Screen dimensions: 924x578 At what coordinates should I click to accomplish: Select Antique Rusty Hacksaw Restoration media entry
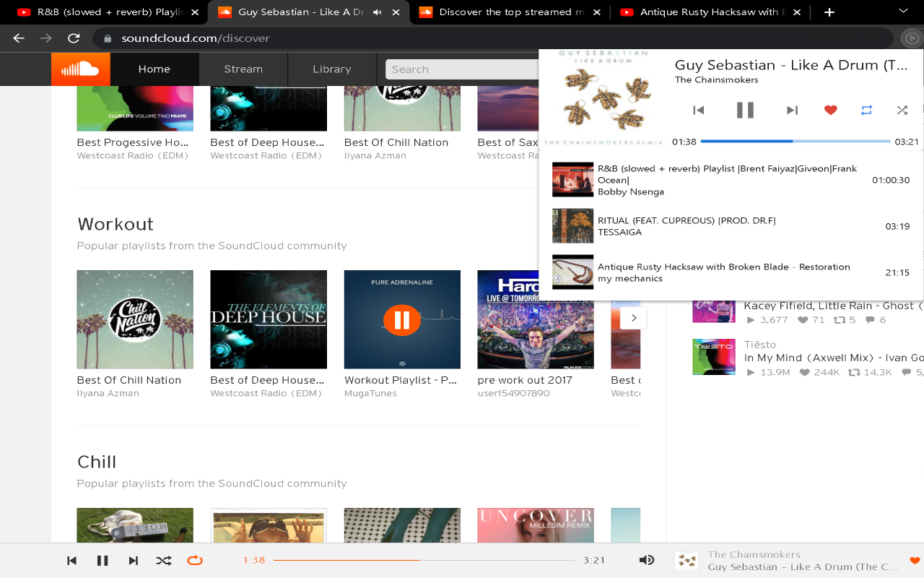[731, 272]
